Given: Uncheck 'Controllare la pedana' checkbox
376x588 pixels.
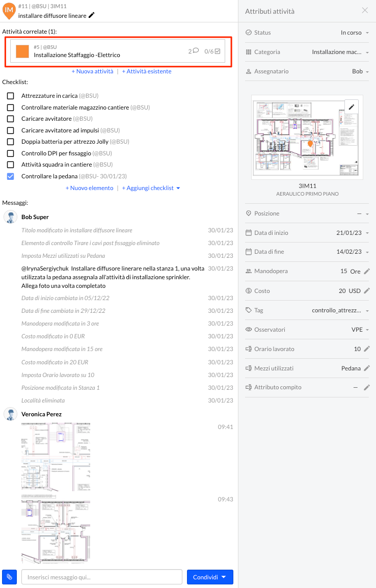Looking at the screenshot, I should coord(10,176).
